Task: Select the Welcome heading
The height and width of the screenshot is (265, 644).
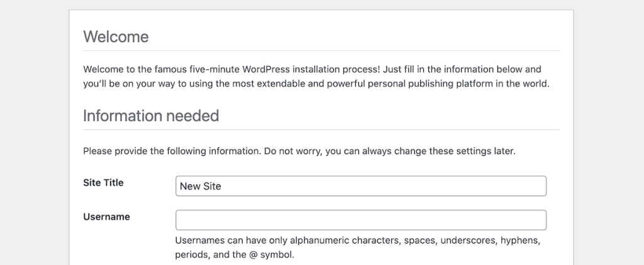Action: click(116, 37)
